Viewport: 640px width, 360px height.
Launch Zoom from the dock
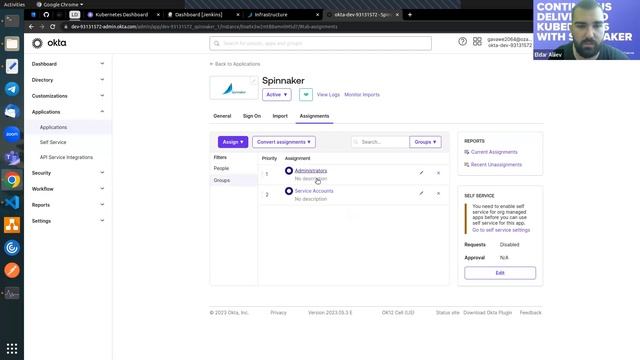pyautogui.click(x=12, y=134)
